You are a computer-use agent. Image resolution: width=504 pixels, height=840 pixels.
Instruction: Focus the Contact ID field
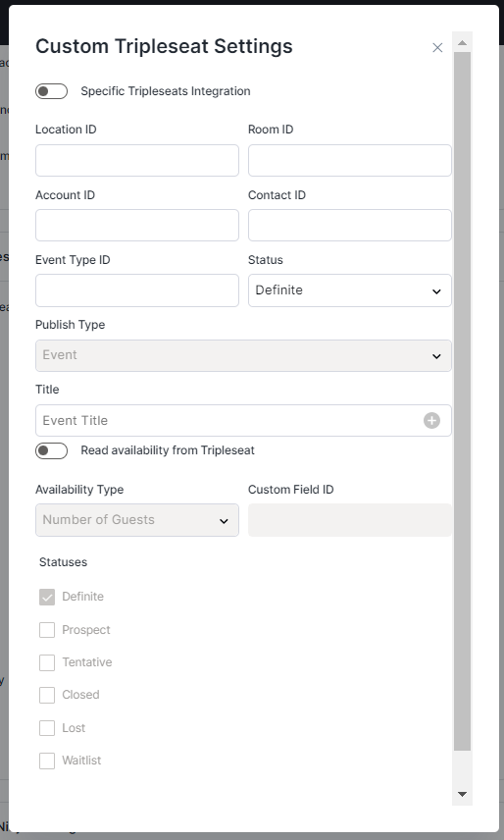point(350,225)
